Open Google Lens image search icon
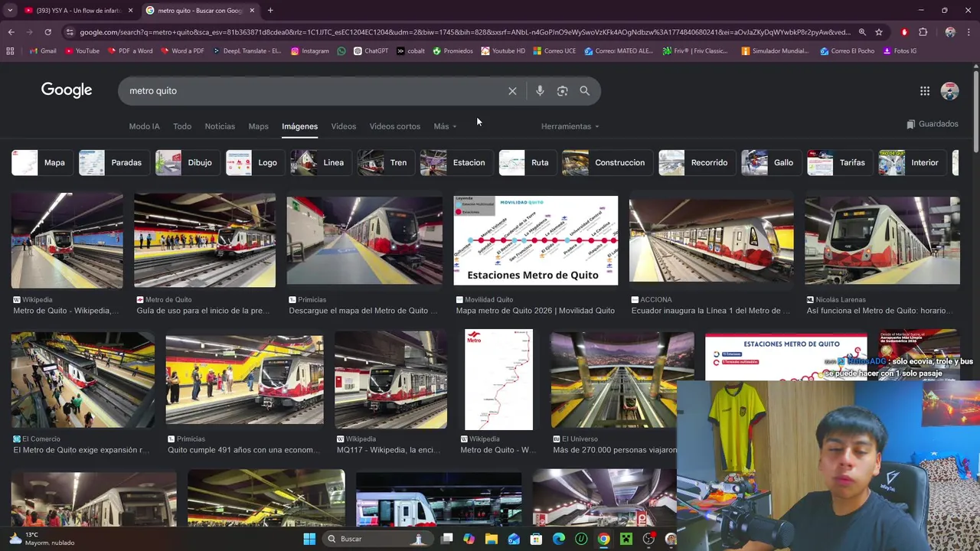The height and width of the screenshot is (551, 980). (562, 91)
